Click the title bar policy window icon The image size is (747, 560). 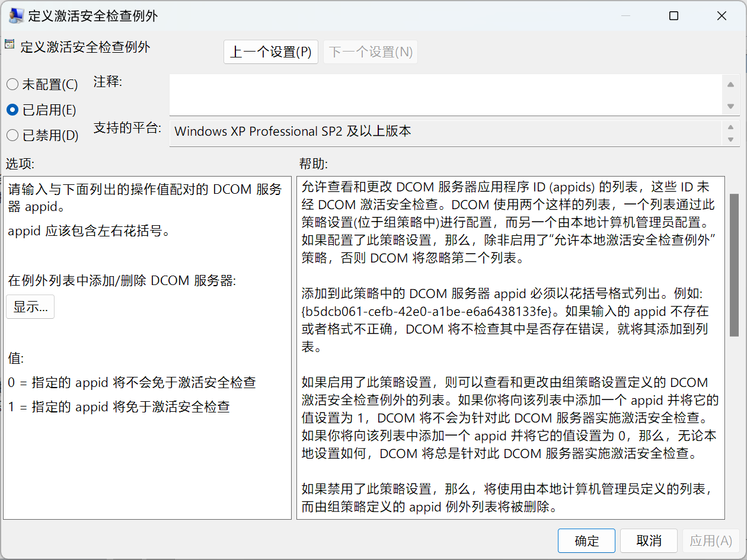16,16
